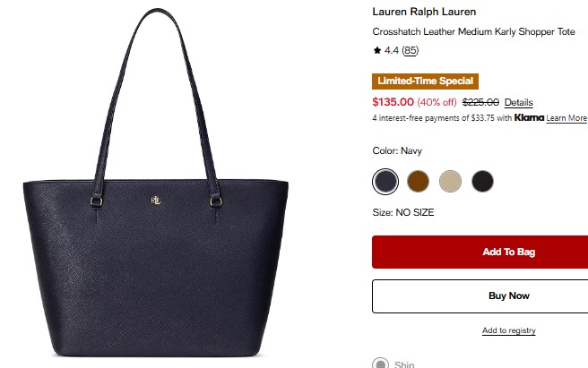Open the 85 reviews link

[x=411, y=51]
